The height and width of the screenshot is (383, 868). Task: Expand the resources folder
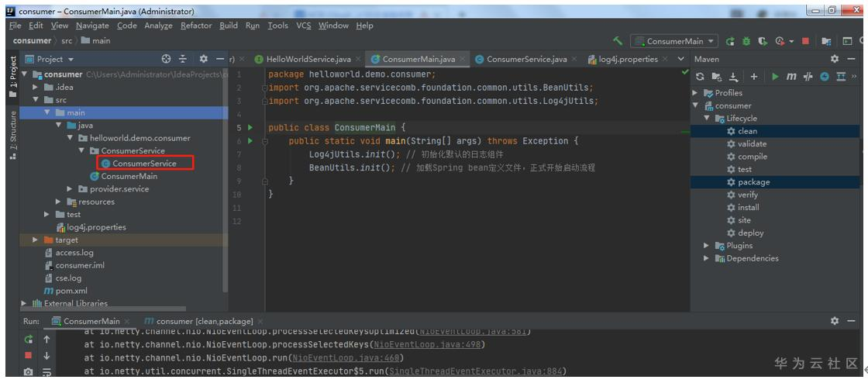click(58, 202)
